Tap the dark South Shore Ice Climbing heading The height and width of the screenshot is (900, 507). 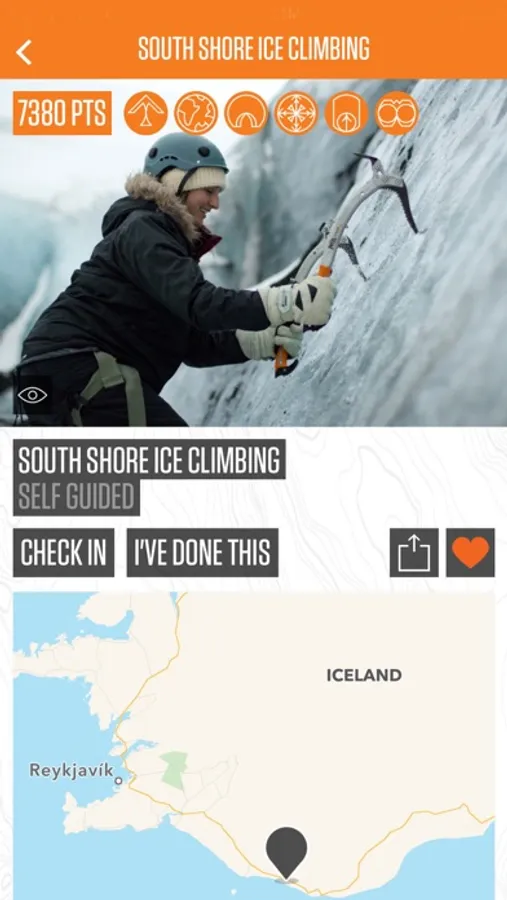pyautogui.click(x=149, y=459)
